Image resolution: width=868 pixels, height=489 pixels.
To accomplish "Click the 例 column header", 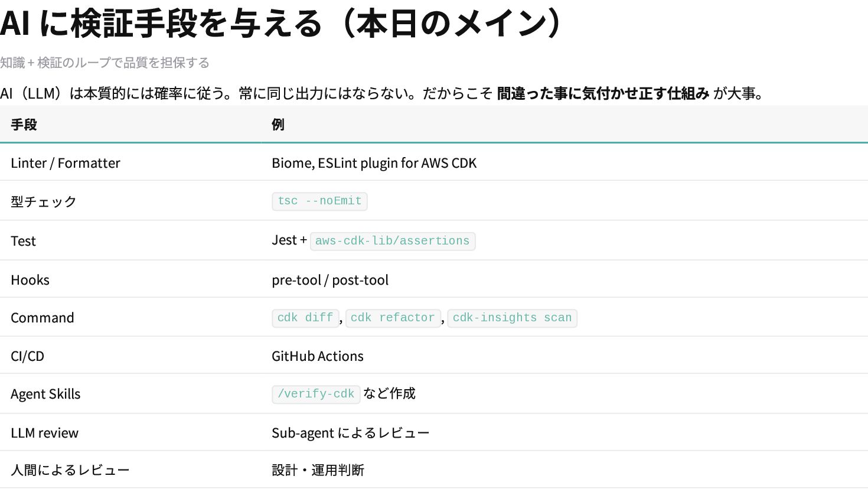I will click(x=278, y=125).
